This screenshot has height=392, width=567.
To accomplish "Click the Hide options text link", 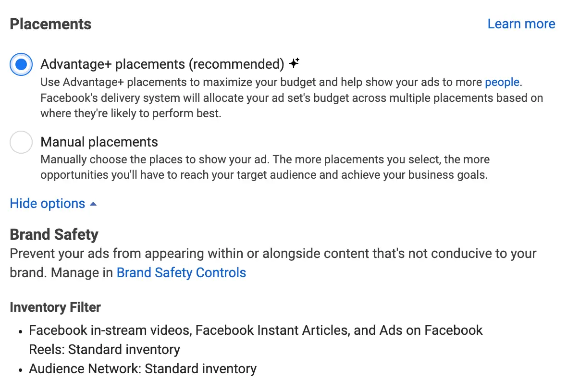I will pyautogui.click(x=47, y=204).
